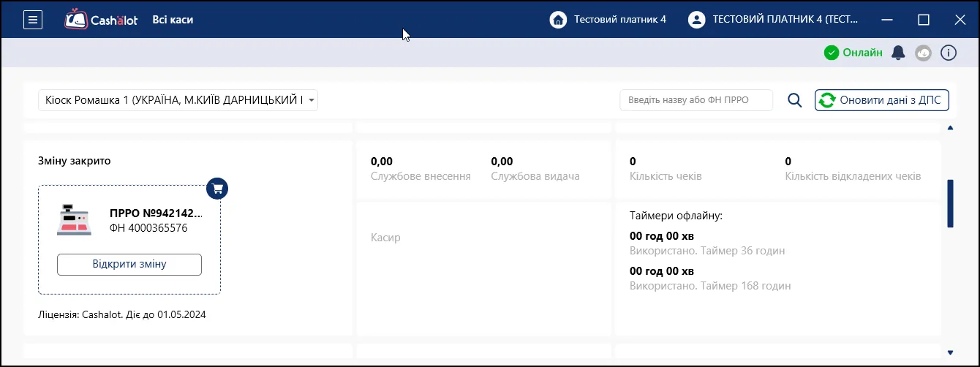Expand the Кіоск Ромашка 1 dropdown

(x=178, y=100)
